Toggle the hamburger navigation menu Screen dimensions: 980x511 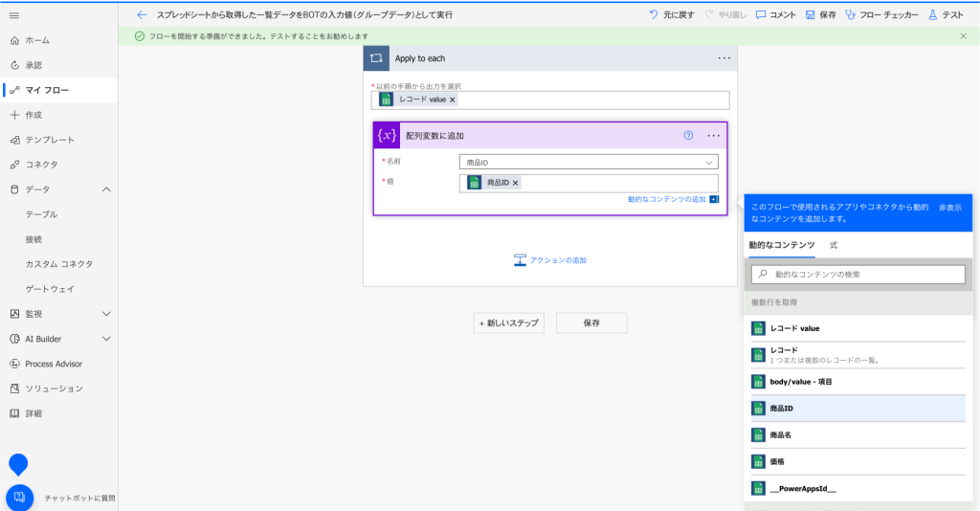click(x=14, y=15)
